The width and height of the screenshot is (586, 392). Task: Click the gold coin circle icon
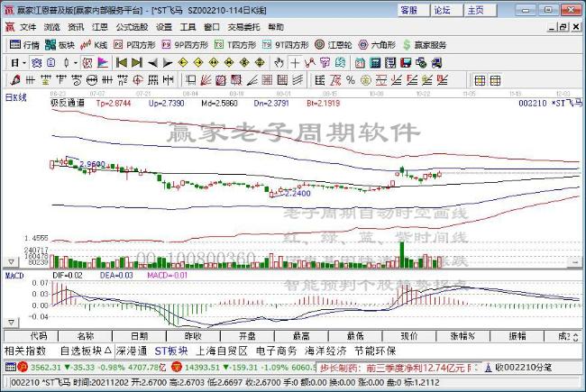tap(366, 80)
